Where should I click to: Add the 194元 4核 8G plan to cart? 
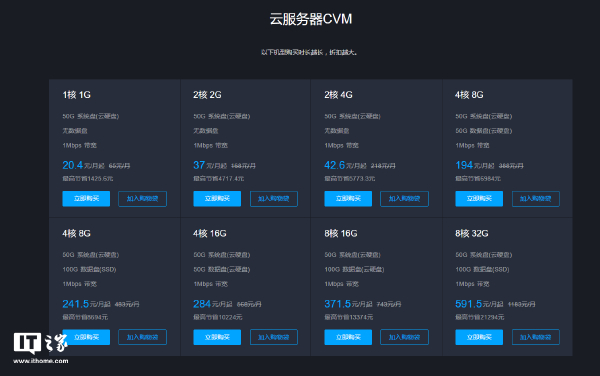(536, 199)
